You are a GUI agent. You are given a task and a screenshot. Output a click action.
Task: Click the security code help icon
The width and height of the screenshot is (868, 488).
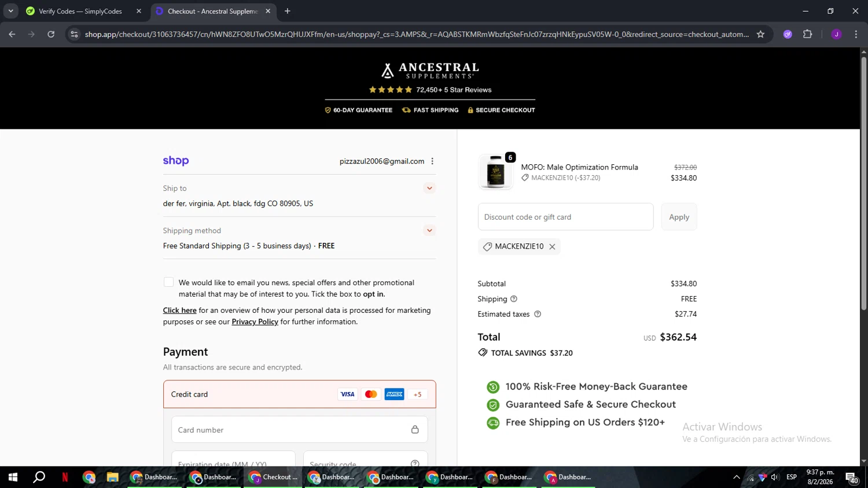pos(415,464)
